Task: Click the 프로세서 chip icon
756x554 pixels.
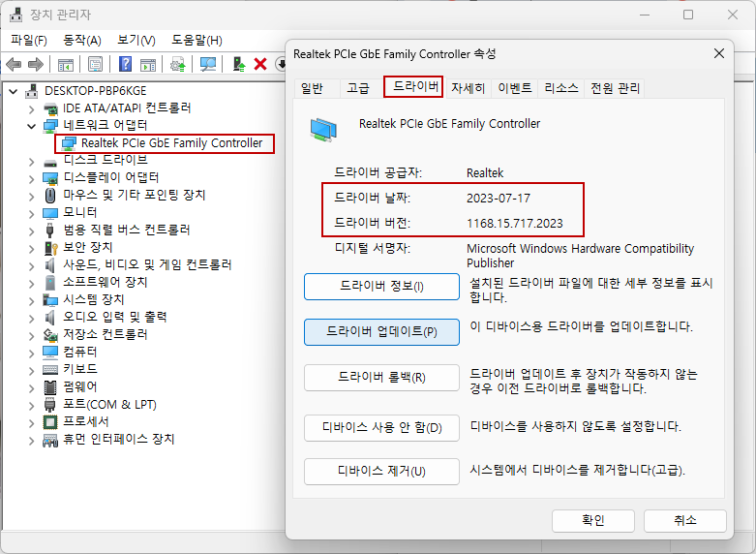Action: pos(50,421)
